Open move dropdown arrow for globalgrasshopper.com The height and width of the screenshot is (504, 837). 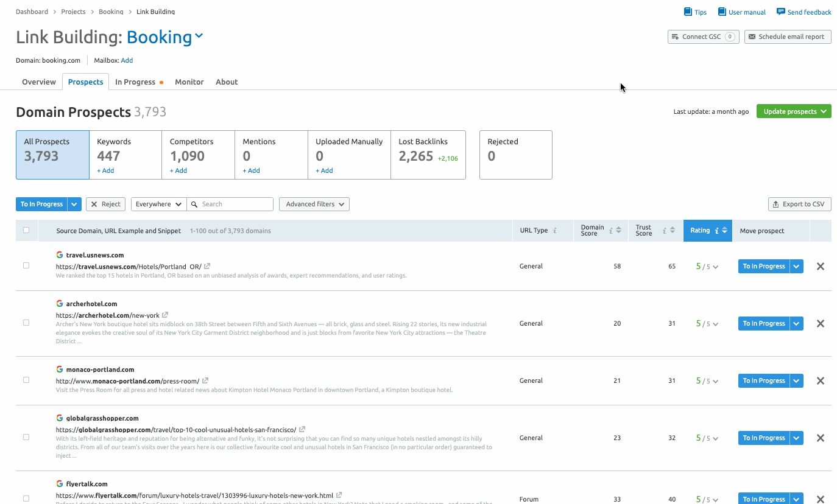(x=797, y=438)
